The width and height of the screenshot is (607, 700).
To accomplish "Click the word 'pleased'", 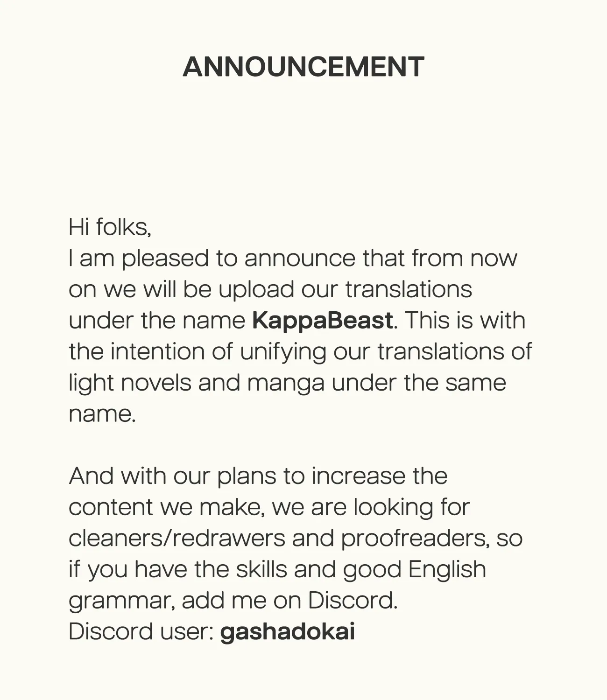I will click(165, 259).
